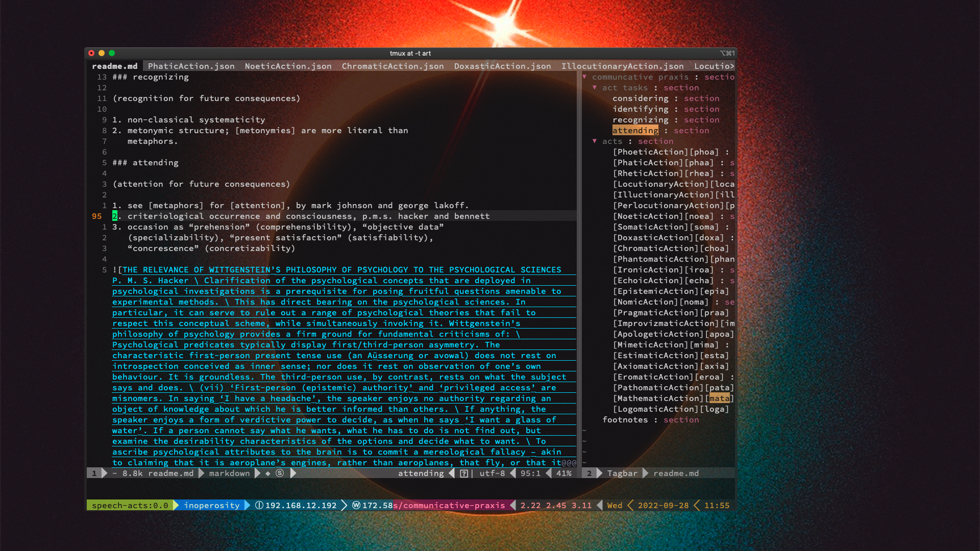Image resolution: width=980 pixels, height=551 pixels.
Task: Click window number 2 badge beside Tagbar
Action: pos(589,473)
